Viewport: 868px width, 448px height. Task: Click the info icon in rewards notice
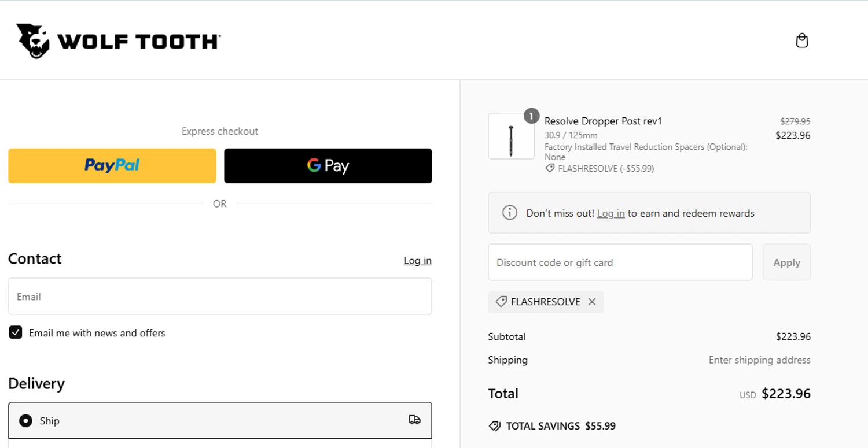(x=510, y=213)
